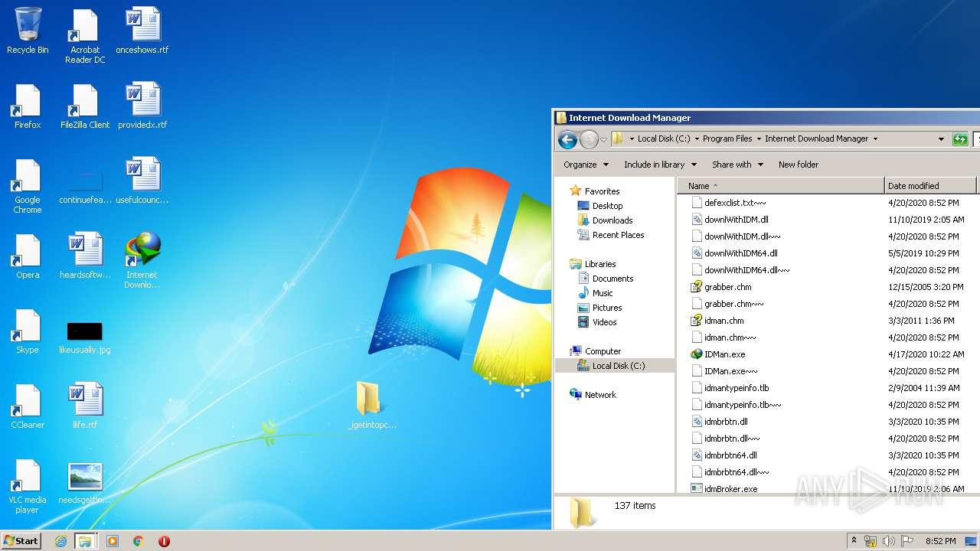Viewport: 980px width, 551px height.
Task: Open Include in library dropdown
Action: click(660, 165)
